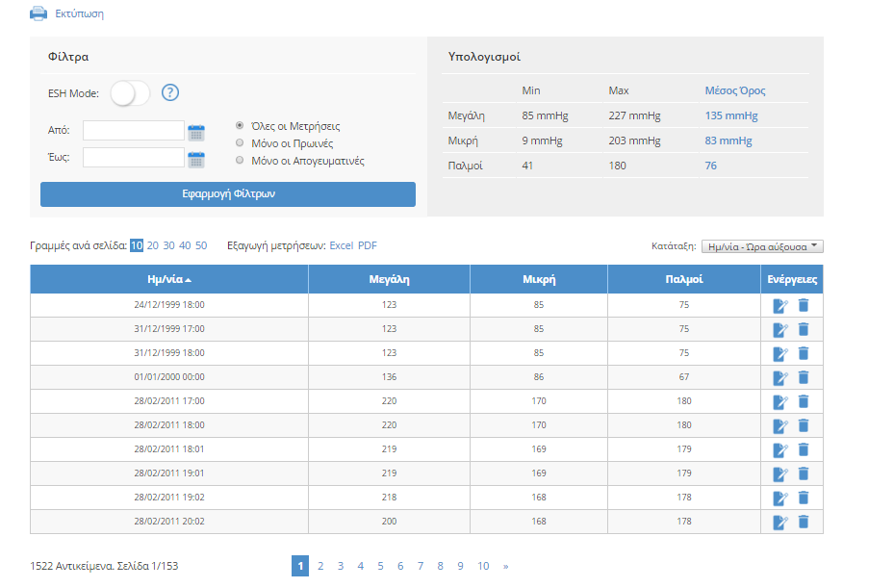Click the printer icon next to Εκτύπωση
Screen dimensions: 894x588
(38, 13)
